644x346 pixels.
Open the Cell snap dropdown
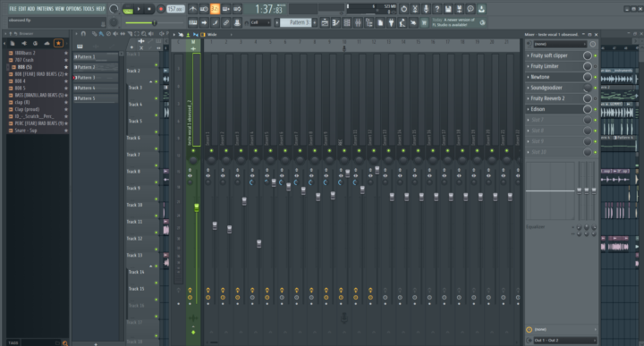(x=260, y=22)
